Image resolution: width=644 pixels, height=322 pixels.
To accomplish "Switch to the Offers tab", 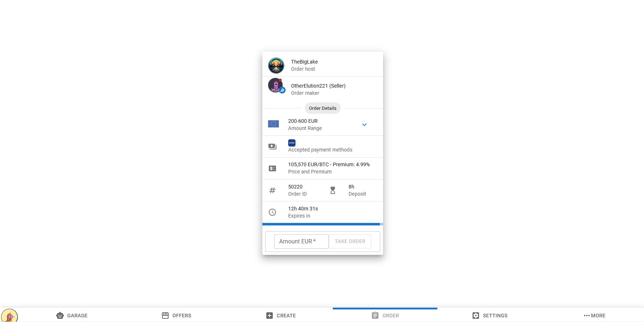I will [176, 316].
